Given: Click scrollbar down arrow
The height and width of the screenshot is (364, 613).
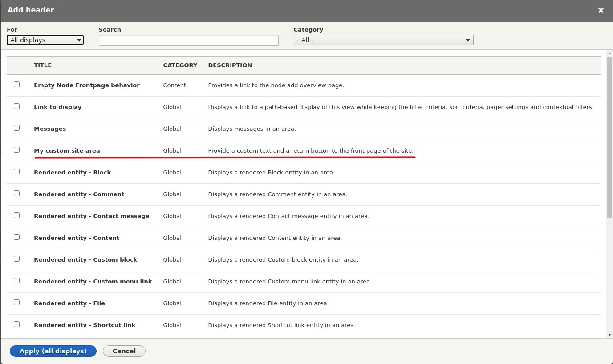Looking at the screenshot, I should pos(609,335).
